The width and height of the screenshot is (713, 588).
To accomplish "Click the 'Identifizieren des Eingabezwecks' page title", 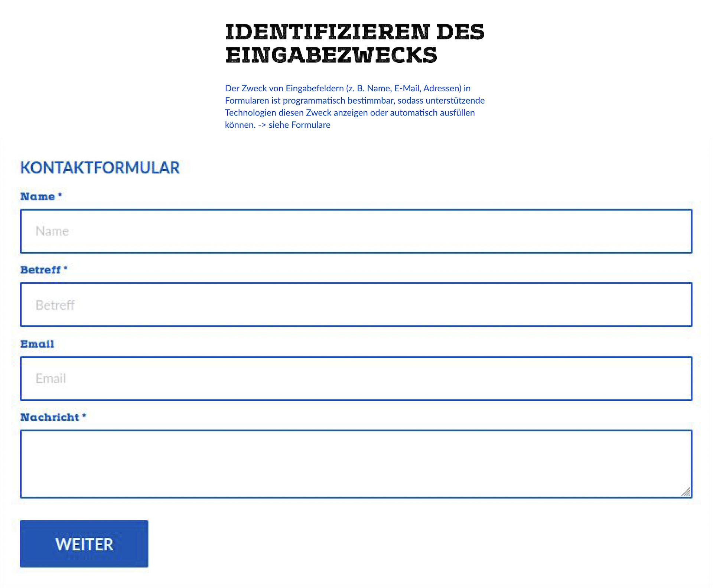I will pyautogui.click(x=355, y=43).
